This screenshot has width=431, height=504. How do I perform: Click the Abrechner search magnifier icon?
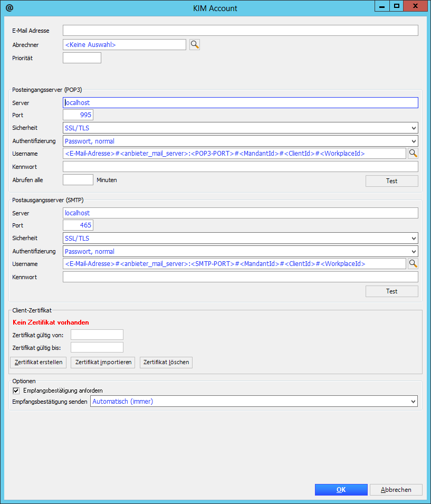(x=195, y=44)
